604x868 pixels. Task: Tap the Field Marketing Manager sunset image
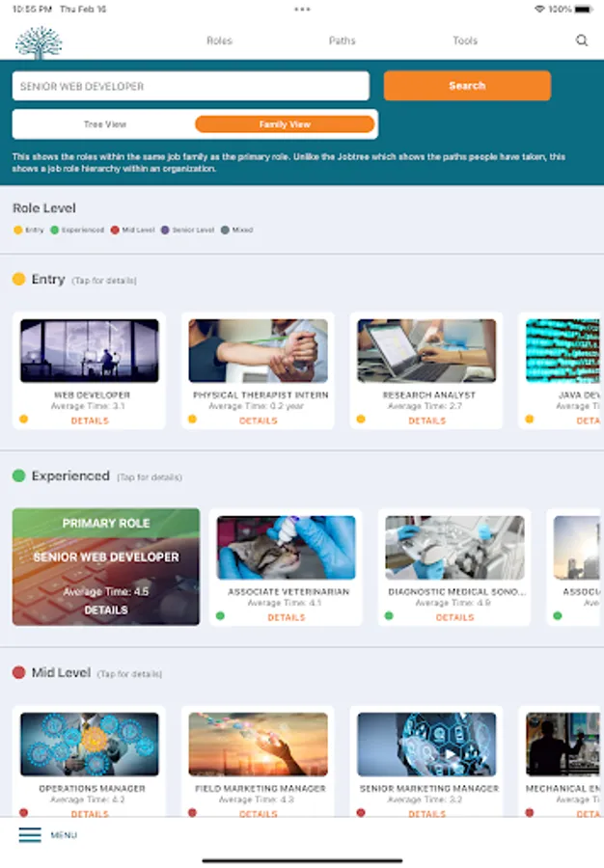click(258, 744)
